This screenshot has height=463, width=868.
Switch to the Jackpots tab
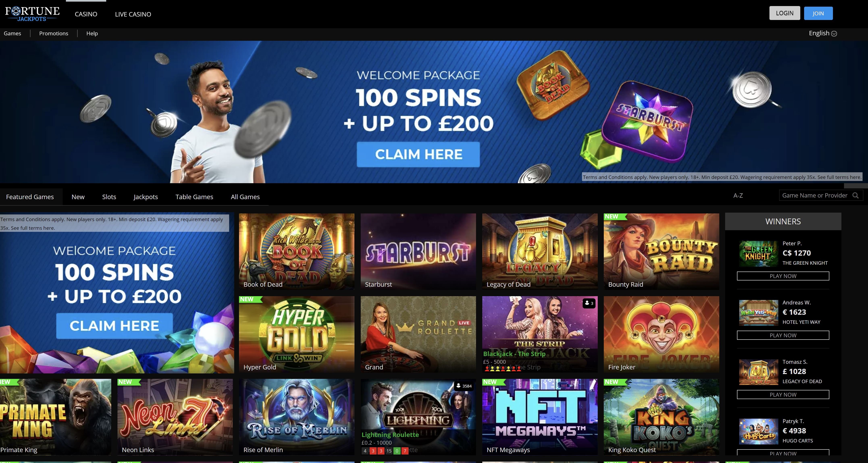point(146,197)
